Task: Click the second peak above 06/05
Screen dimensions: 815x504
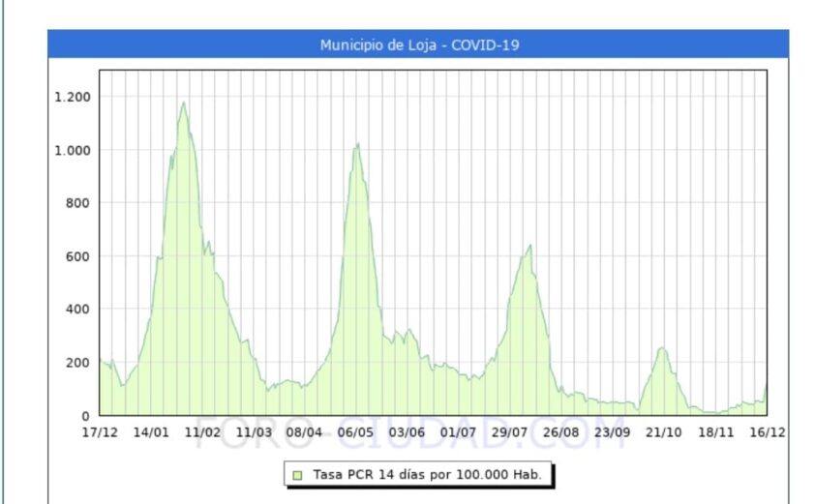Action: (357, 145)
